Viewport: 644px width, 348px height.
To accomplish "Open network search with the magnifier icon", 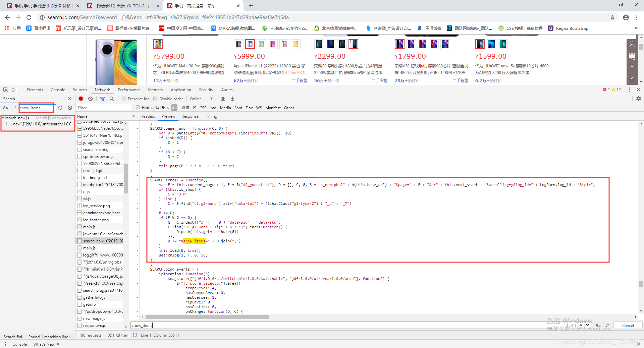I will 112,99.
